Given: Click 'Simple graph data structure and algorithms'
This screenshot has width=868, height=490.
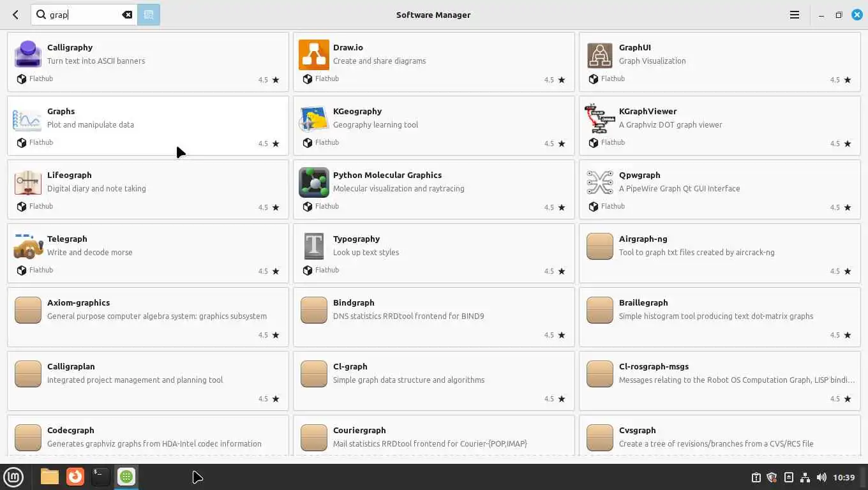Looking at the screenshot, I should pos(408,380).
